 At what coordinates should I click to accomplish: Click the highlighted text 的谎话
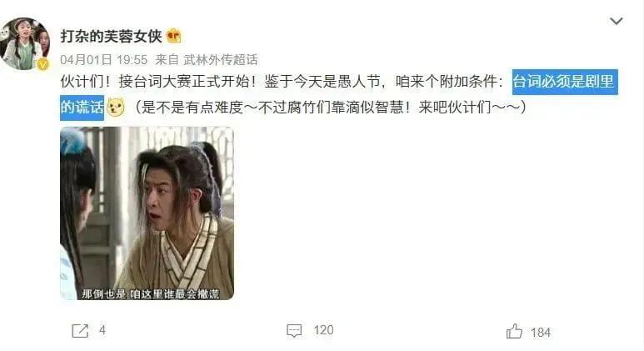pos(82,108)
